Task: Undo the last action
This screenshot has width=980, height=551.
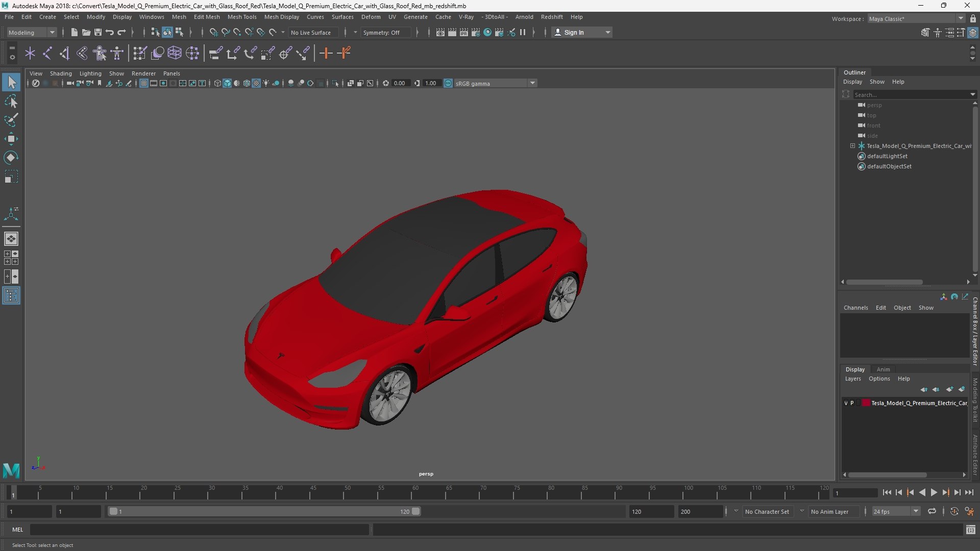Action: click(109, 32)
